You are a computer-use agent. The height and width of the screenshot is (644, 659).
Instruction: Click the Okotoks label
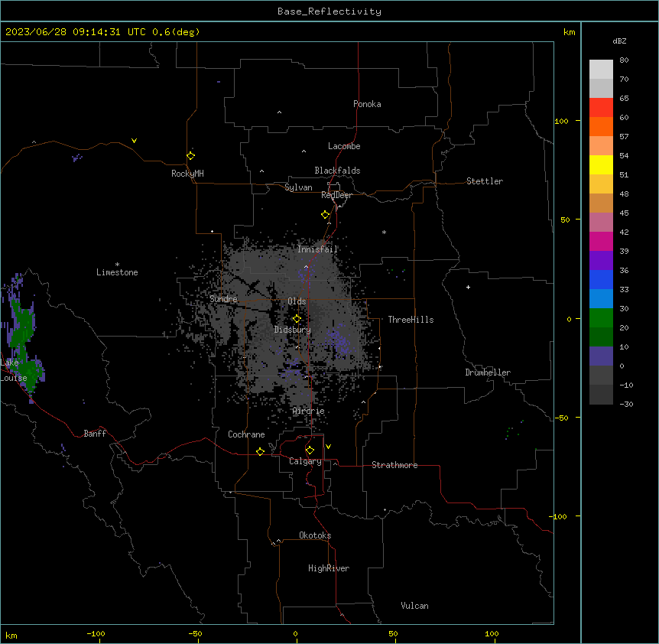[315, 535]
